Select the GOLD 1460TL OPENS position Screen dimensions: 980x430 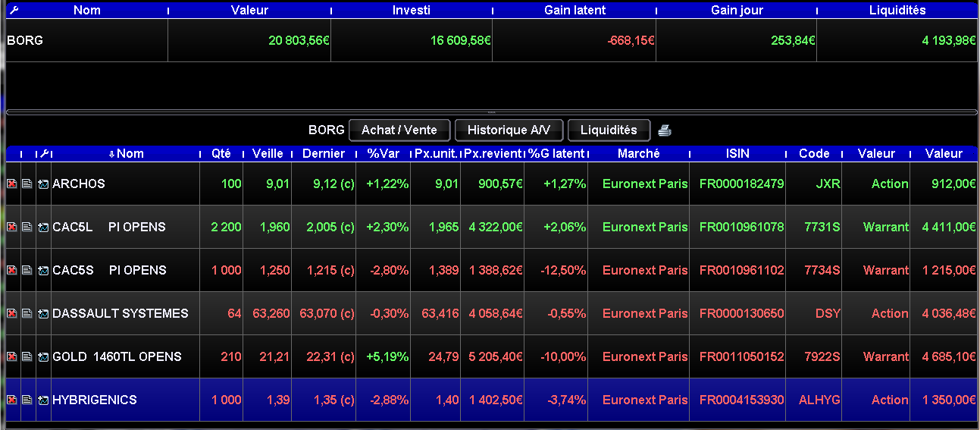[117, 357]
